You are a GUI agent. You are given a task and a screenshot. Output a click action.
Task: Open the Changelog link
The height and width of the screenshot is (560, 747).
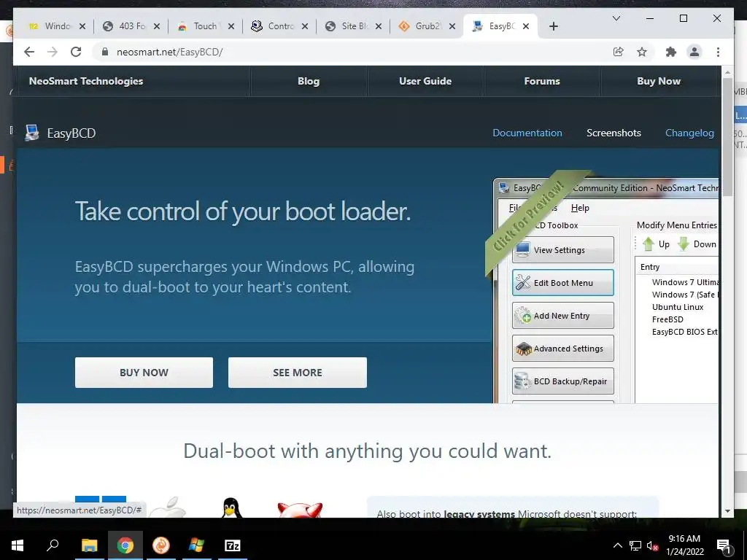(689, 133)
